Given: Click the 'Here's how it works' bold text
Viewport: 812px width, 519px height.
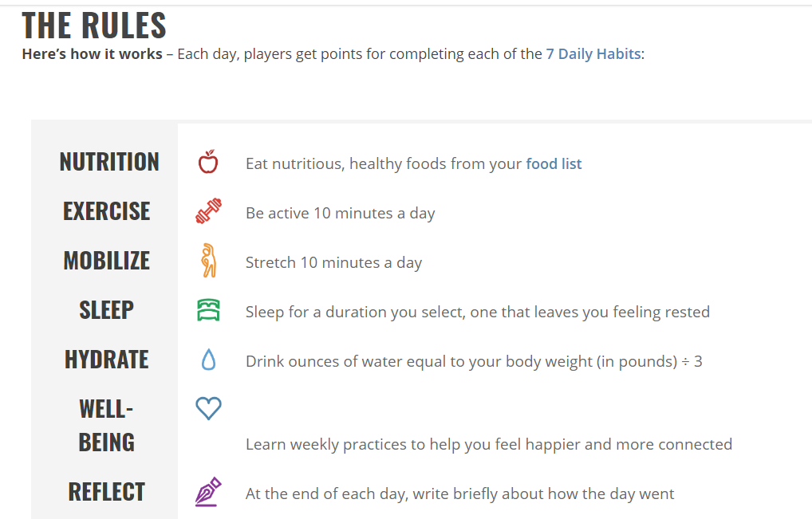Looking at the screenshot, I should (x=93, y=54).
